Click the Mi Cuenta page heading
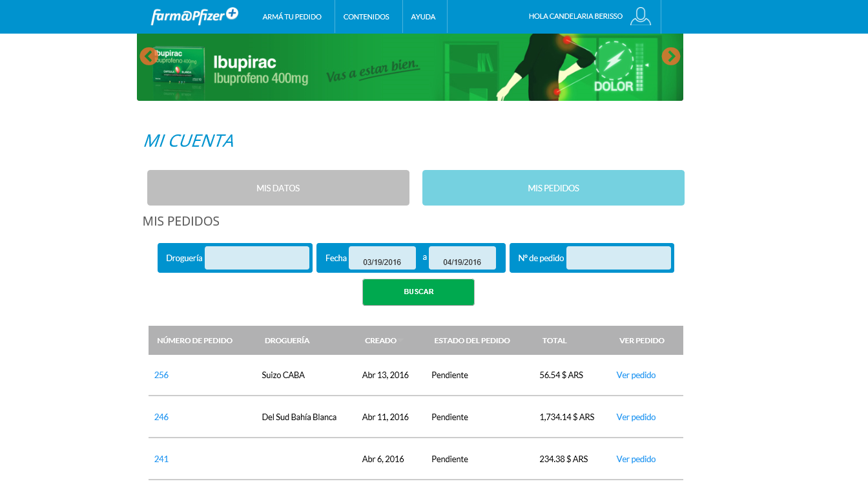868x488 pixels. pyautogui.click(x=189, y=141)
